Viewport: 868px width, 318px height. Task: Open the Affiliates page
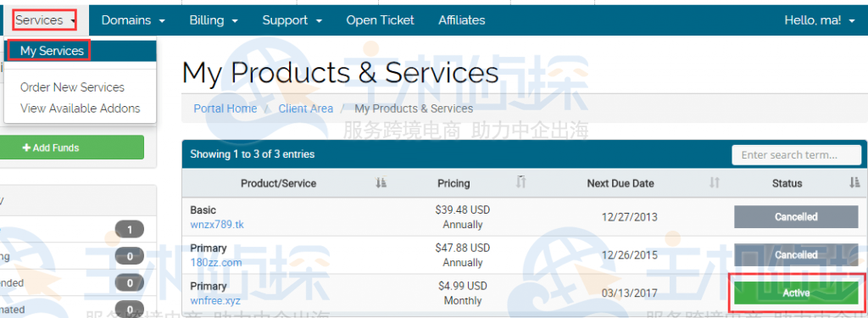[x=462, y=20]
